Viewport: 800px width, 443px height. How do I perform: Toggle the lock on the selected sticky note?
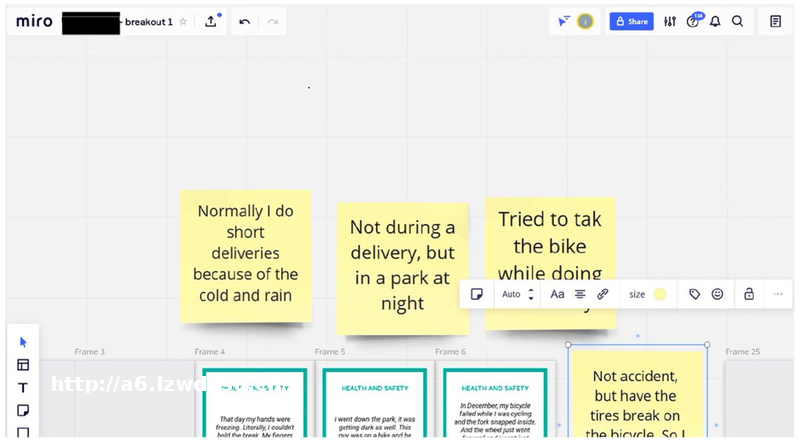click(748, 294)
